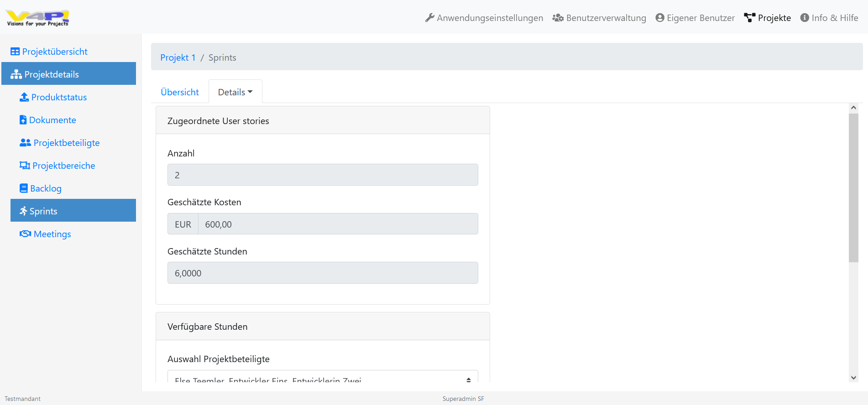868x405 pixels.
Task: Click the Geschätzte Stunden field showing 6,0000
Action: tap(323, 273)
